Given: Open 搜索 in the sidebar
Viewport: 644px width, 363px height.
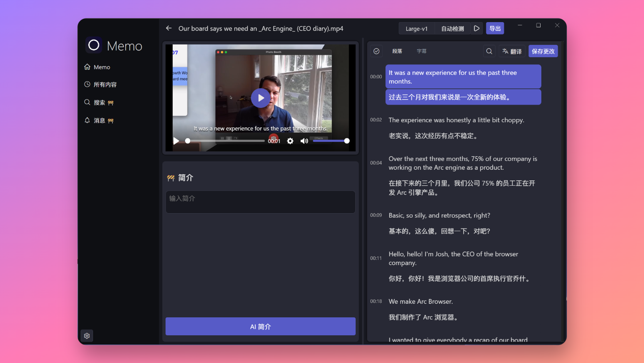Looking at the screenshot, I should [x=99, y=103].
